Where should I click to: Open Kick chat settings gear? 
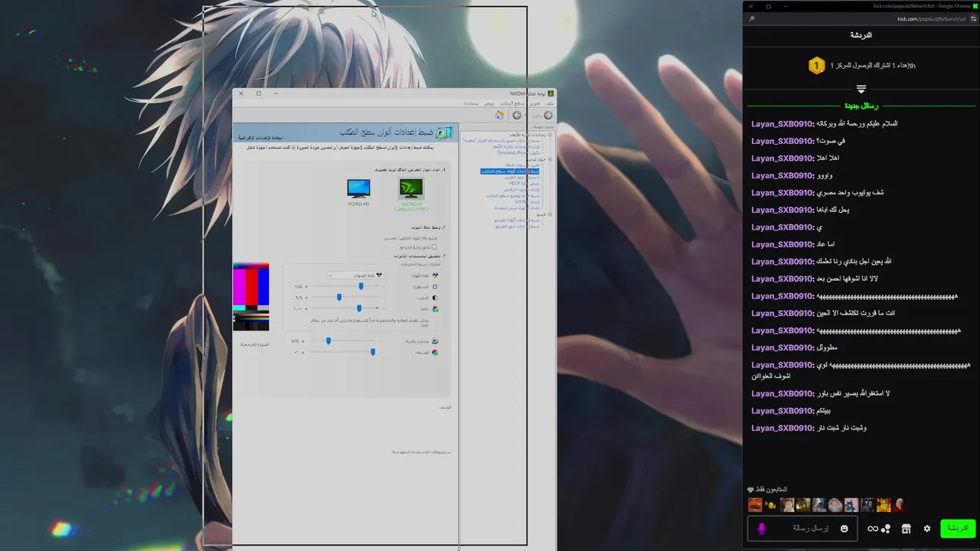[x=927, y=529]
